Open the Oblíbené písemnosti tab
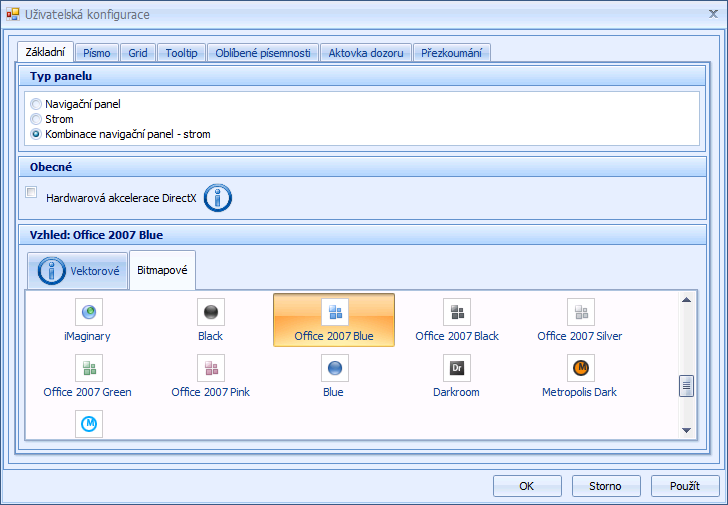The width and height of the screenshot is (728, 505). coord(263,53)
